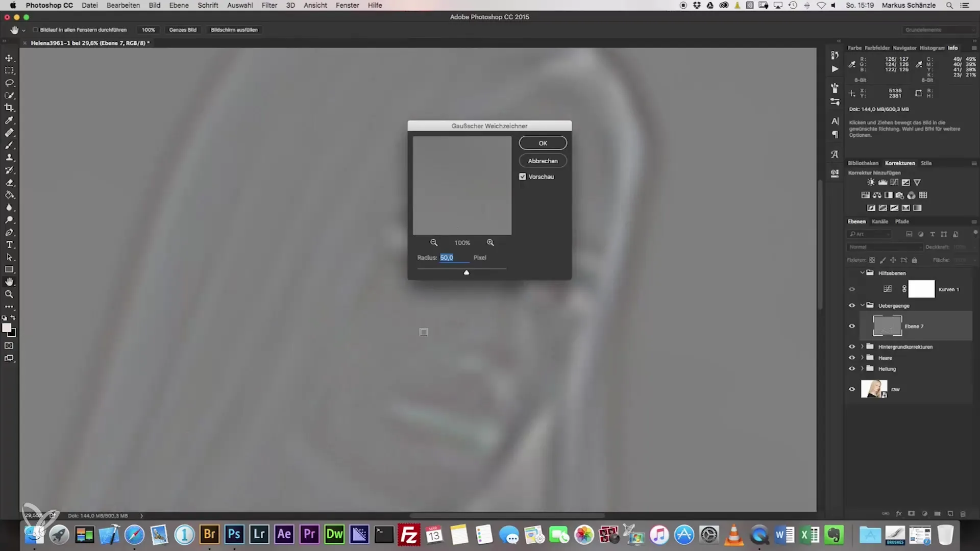Select the Healing Brush tool

click(9, 133)
